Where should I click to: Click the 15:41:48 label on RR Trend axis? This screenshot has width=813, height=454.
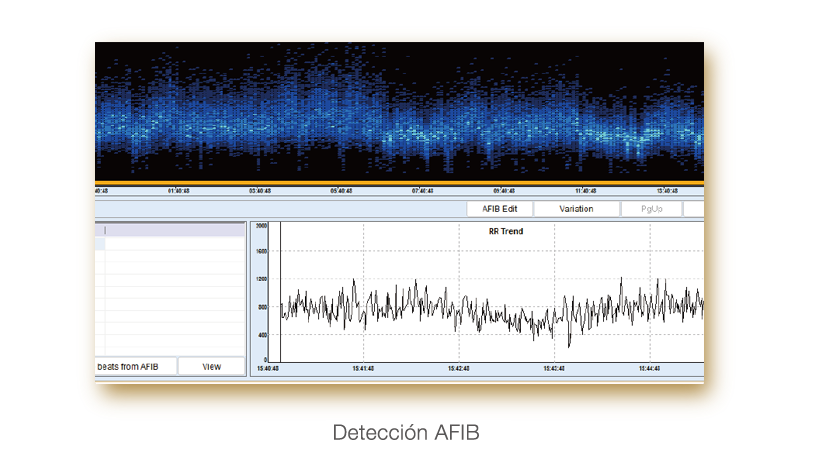(363, 368)
